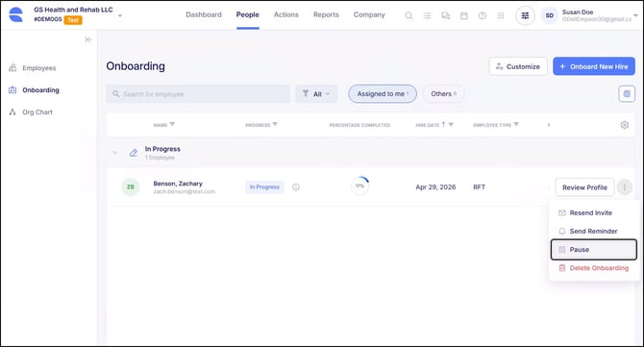Click the company logo icon

tap(16, 14)
